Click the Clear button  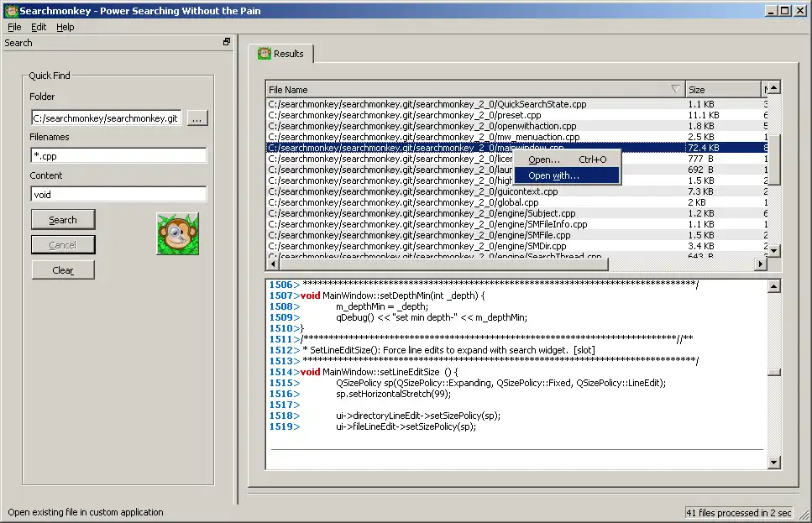(63, 269)
